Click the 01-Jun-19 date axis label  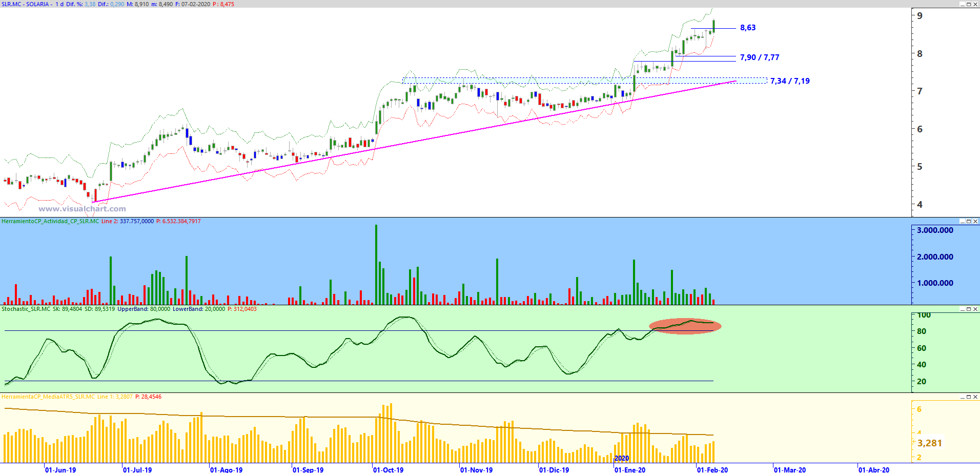coord(60,469)
